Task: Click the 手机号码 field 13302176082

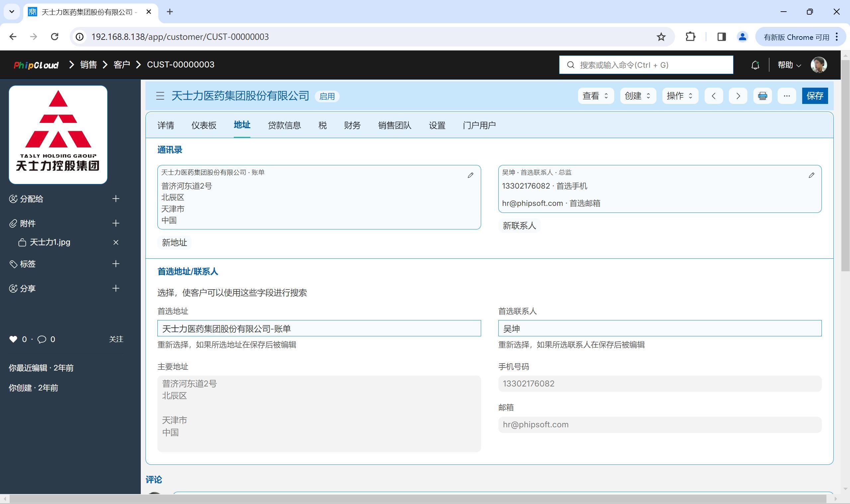Action: [x=659, y=383]
